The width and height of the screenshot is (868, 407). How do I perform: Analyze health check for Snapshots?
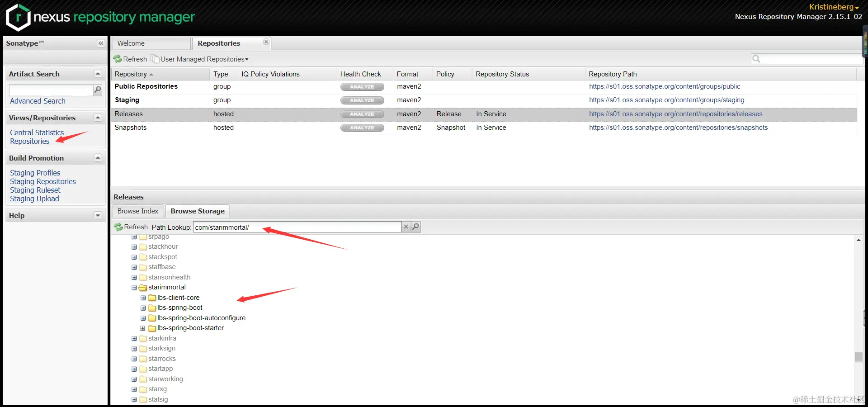coord(362,128)
